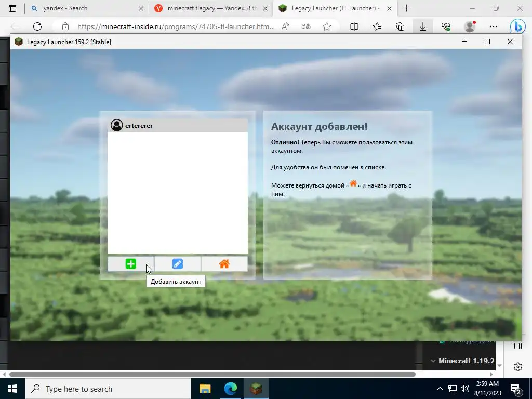Image resolution: width=532 pixels, height=399 pixels.
Task: Click the Edge sidebar settings gear
Action: pyautogui.click(x=518, y=367)
